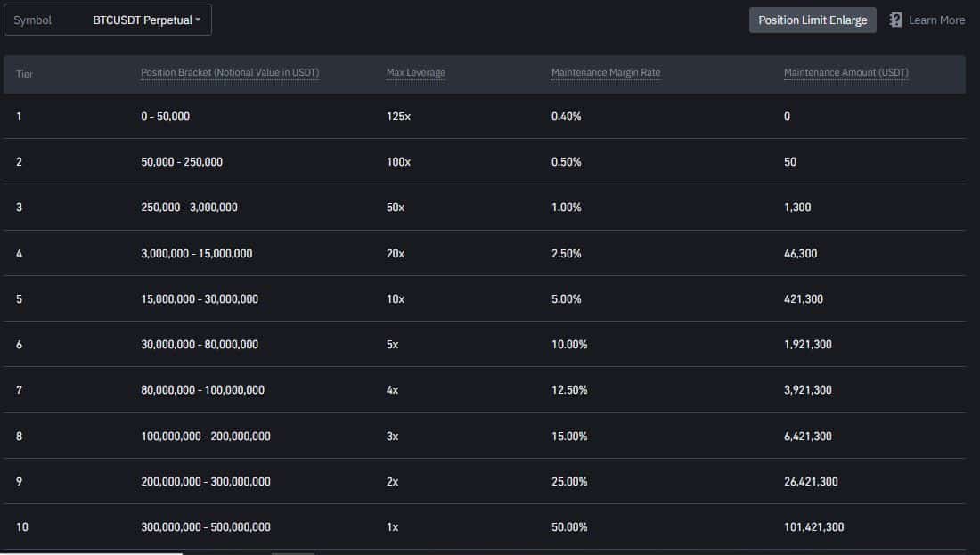
Task: Click the Learn More book icon
Action: (x=895, y=20)
